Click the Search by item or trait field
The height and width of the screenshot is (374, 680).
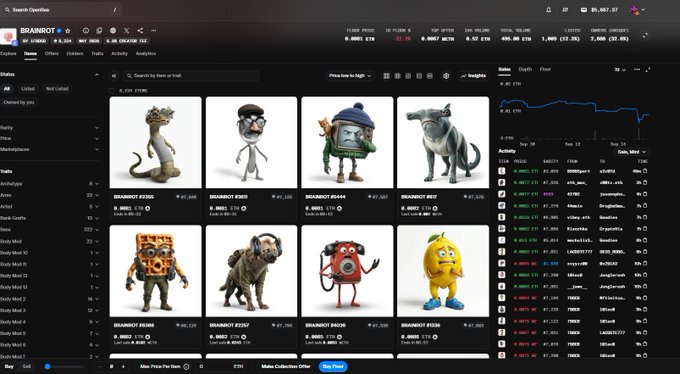pyautogui.click(x=191, y=76)
